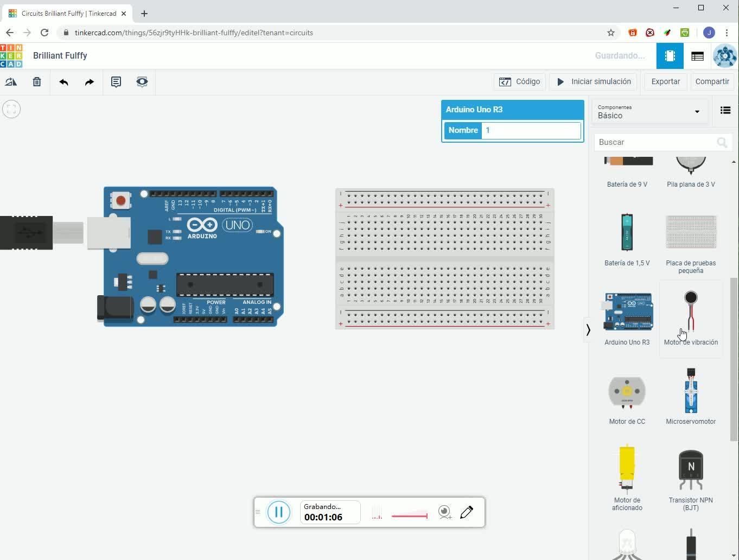This screenshot has width=739, height=560.
Task: Go back in the browser
Action: pyautogui.click(x=10, y=33)
